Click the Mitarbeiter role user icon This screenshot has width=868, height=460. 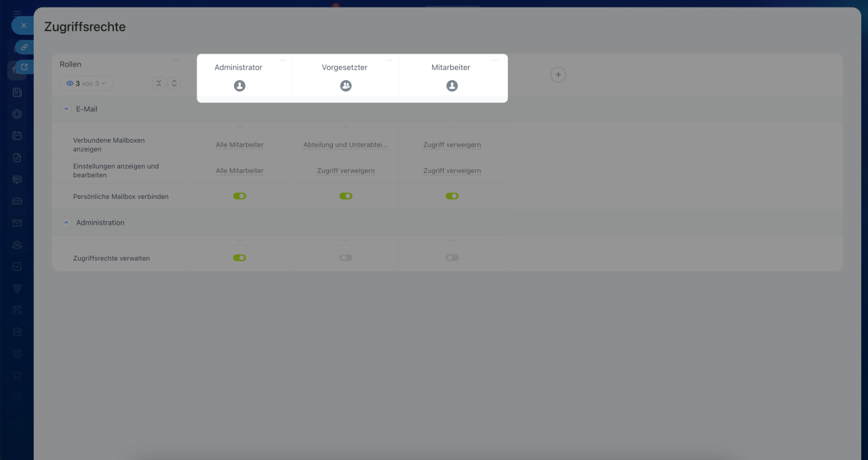[x=452, y=86]
